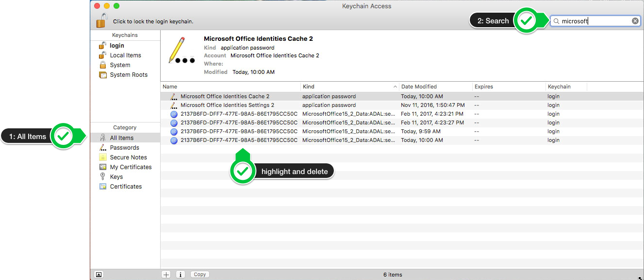This screenshot has height=280, width=644.
Task: Click the System keychain padlock icon
Action: tap(102, 65)
